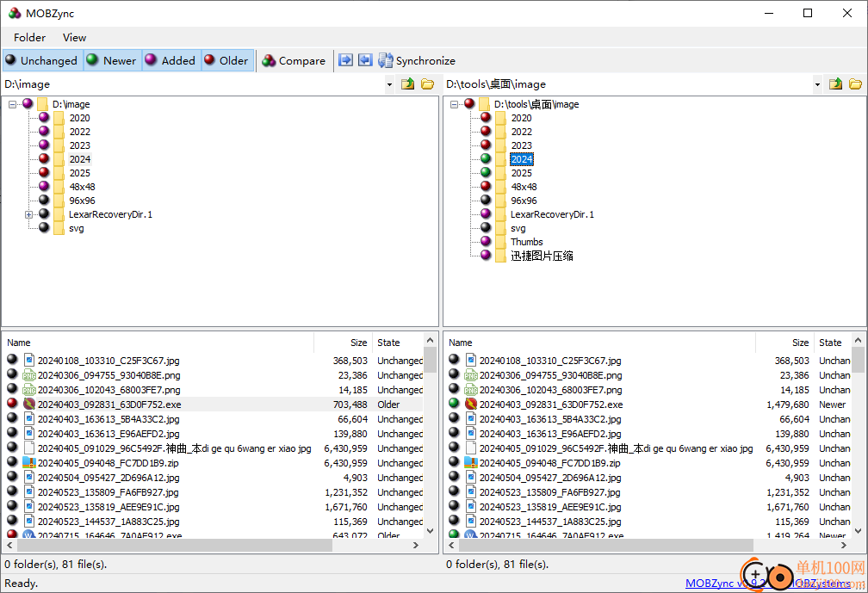This screenshot has height=593, width=868.
Task: Select folder 96x96 in the left tree
Action: (x=82, y=201)
